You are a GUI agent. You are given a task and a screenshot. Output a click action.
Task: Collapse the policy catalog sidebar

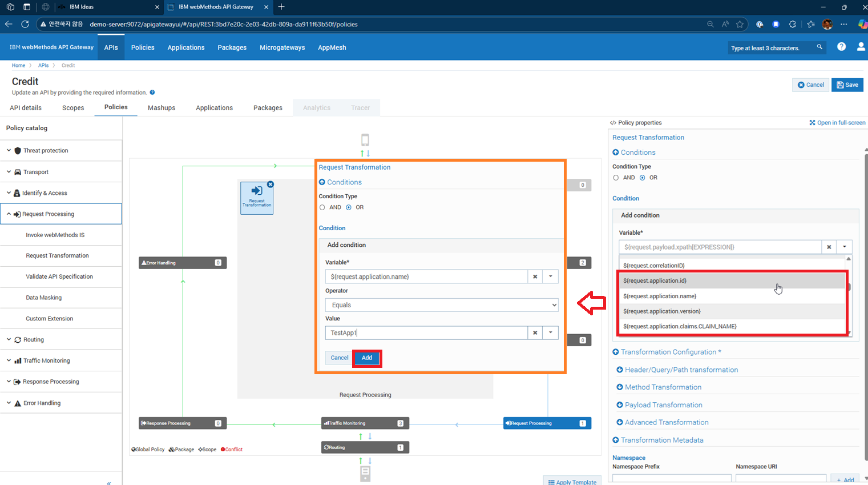tap(108, 483)
